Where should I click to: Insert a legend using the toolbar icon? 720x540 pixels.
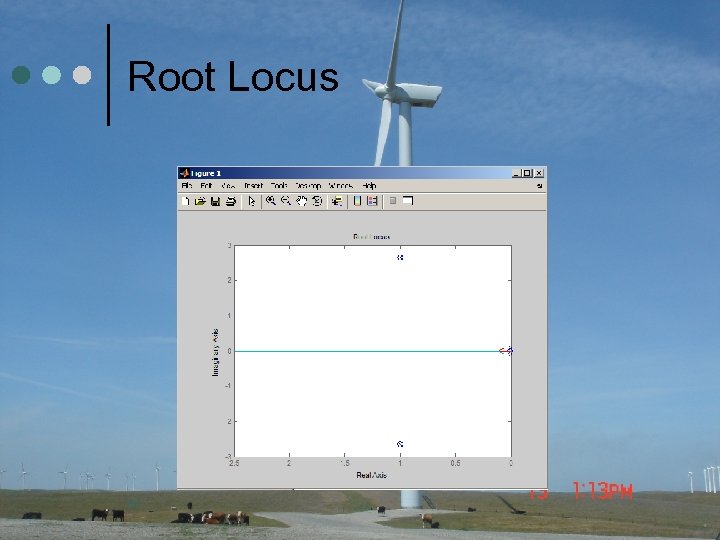tap(372, 201)
